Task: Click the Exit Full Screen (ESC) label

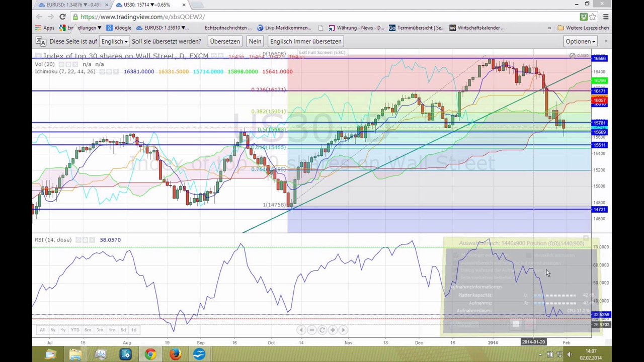Action: (323, 52)
